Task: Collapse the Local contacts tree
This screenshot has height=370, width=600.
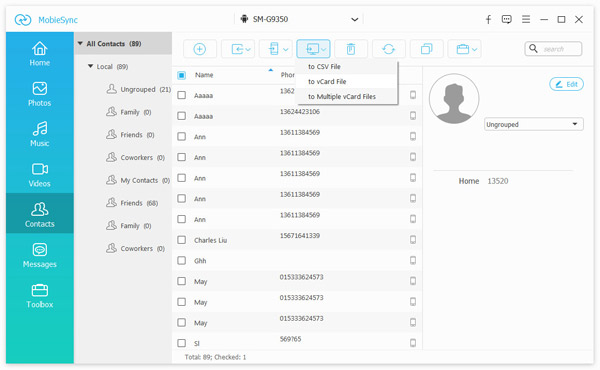Action: coord(90,66)
